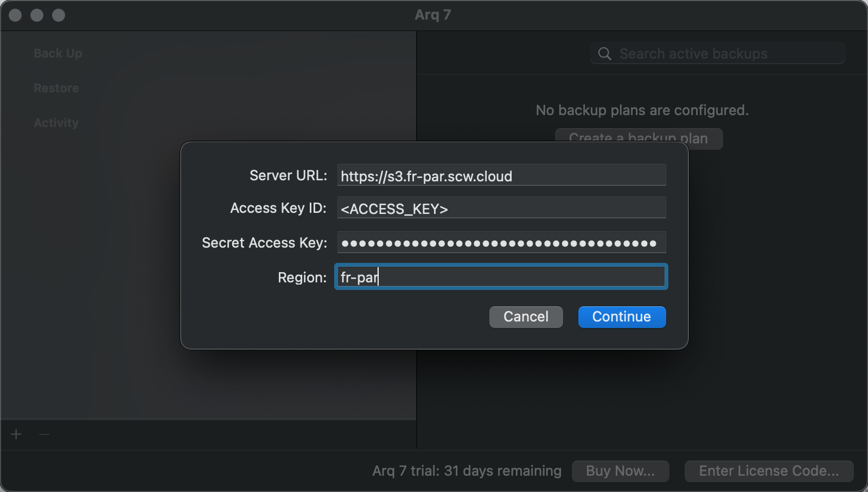Cancel the server credentials dialog
The image size is (868, 492).
[x=526, y=317]
